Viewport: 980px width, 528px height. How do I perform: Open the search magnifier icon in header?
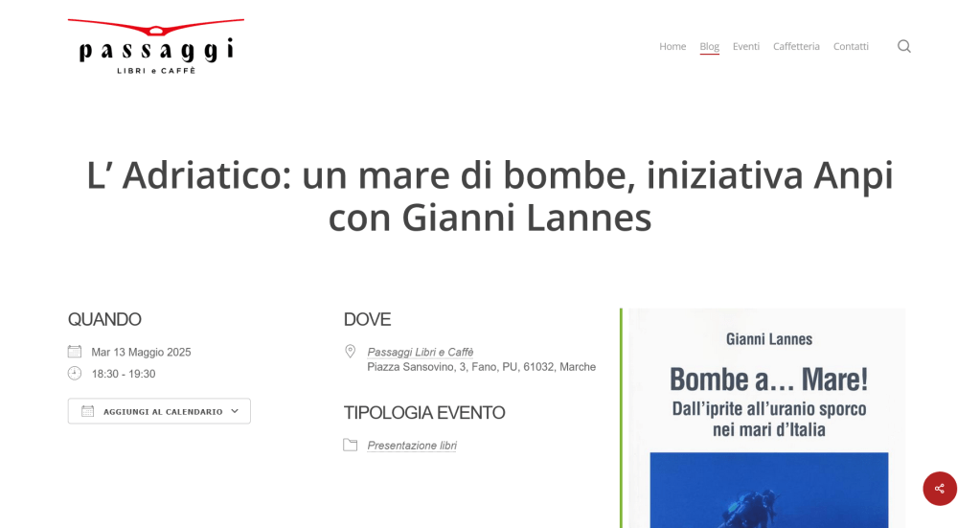tap(903, 46)
